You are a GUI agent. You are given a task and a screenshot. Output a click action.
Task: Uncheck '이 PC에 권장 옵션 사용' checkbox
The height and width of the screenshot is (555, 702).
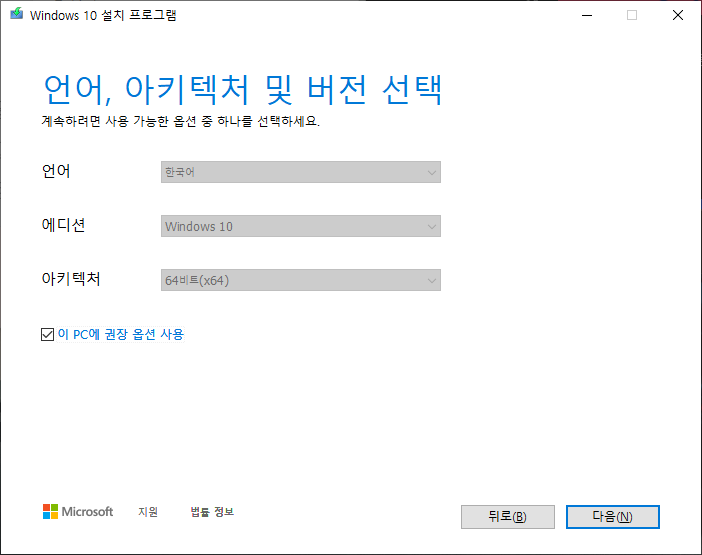(47, 334)
